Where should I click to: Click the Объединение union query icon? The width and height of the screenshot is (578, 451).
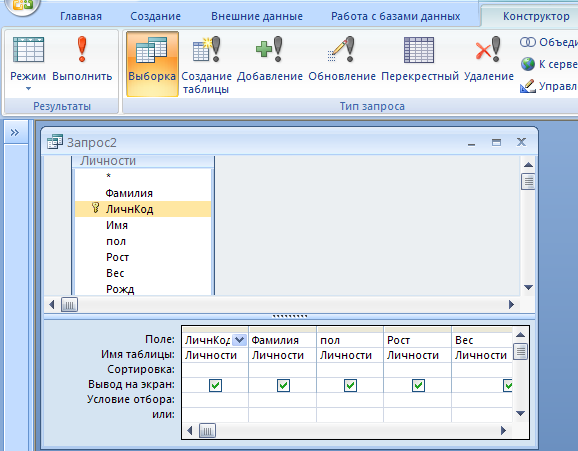[527, 42]
